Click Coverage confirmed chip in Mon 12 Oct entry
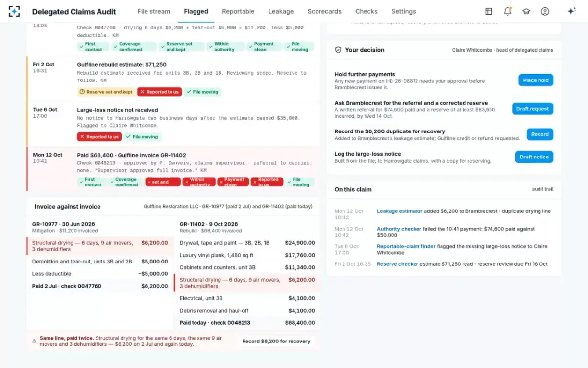 tap(126, 182)
